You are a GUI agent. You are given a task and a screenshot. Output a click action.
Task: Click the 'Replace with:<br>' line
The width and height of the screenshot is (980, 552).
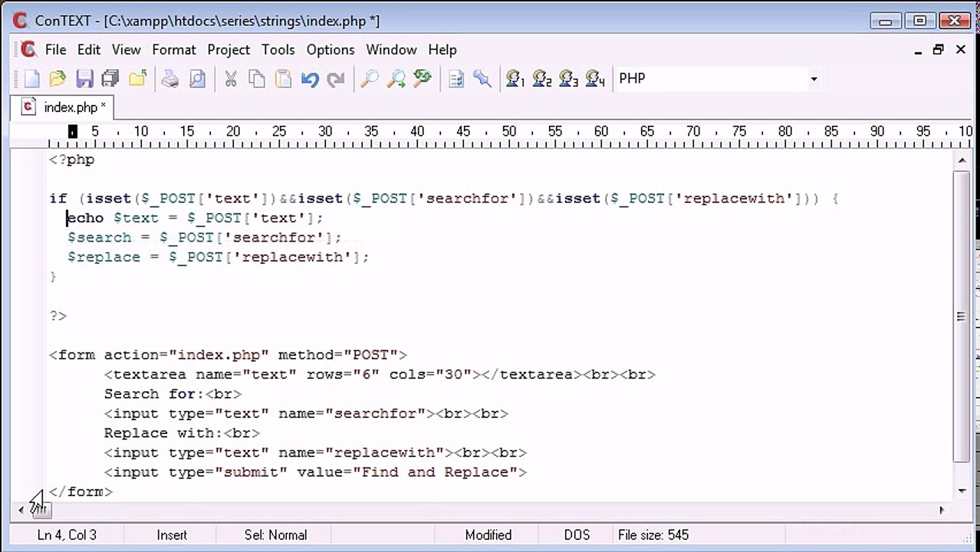(x=182, y=433)
